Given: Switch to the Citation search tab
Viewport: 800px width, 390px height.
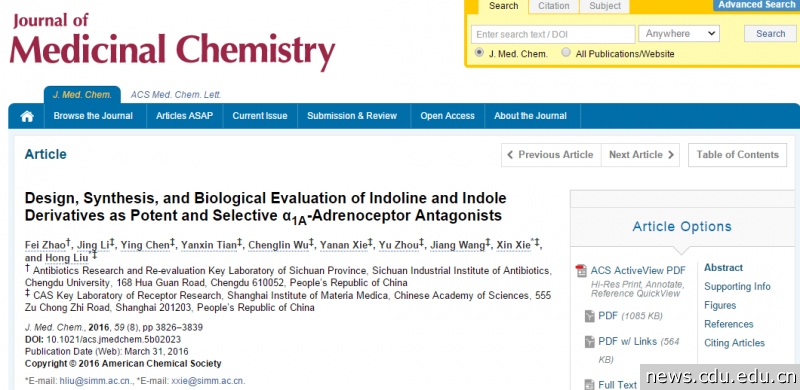Looking at the screenshot, I should 554,6.
